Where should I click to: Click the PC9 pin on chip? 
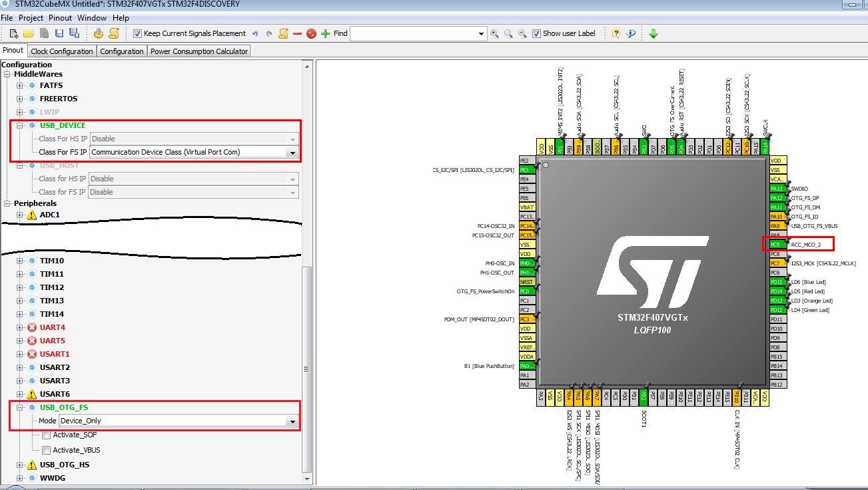(x=777, y=245)
